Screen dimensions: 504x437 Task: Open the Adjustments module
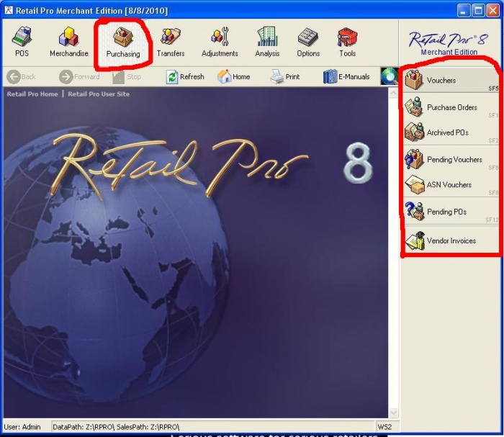click(220, 42)
